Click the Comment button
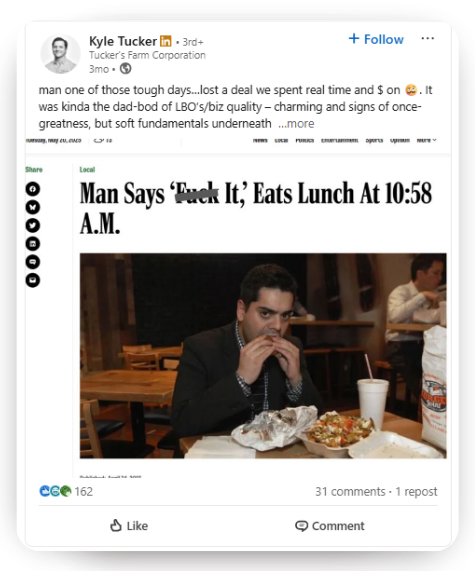Image resolution: width=475 pixels, height=571 pixels. (330, 525)
